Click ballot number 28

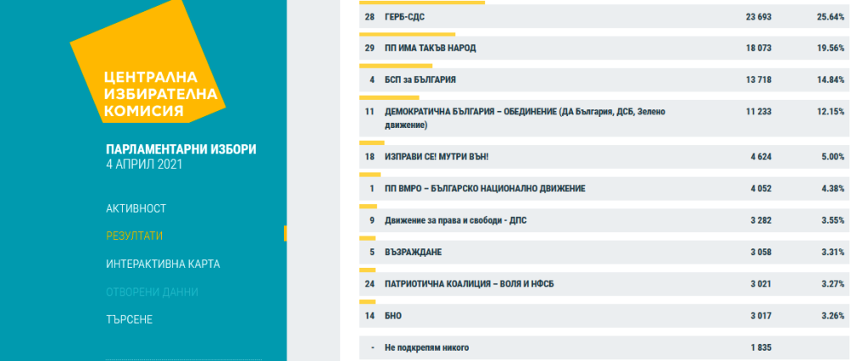pos(370,17)
